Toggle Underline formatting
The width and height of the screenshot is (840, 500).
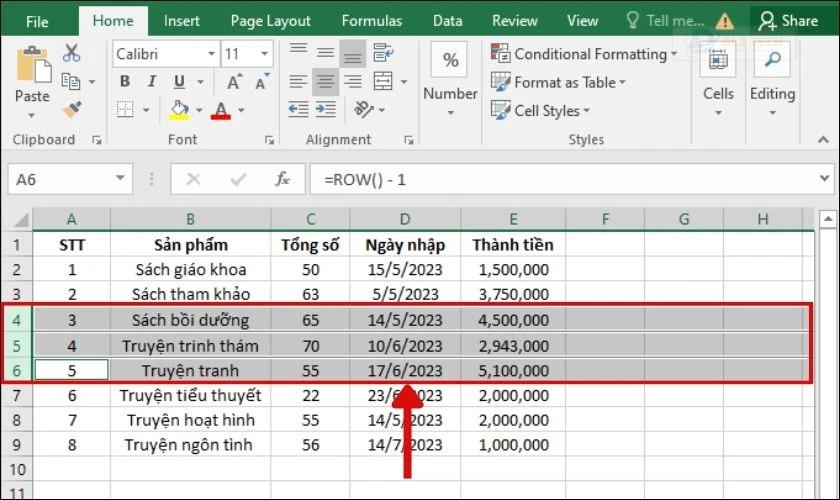pos(179,81)
